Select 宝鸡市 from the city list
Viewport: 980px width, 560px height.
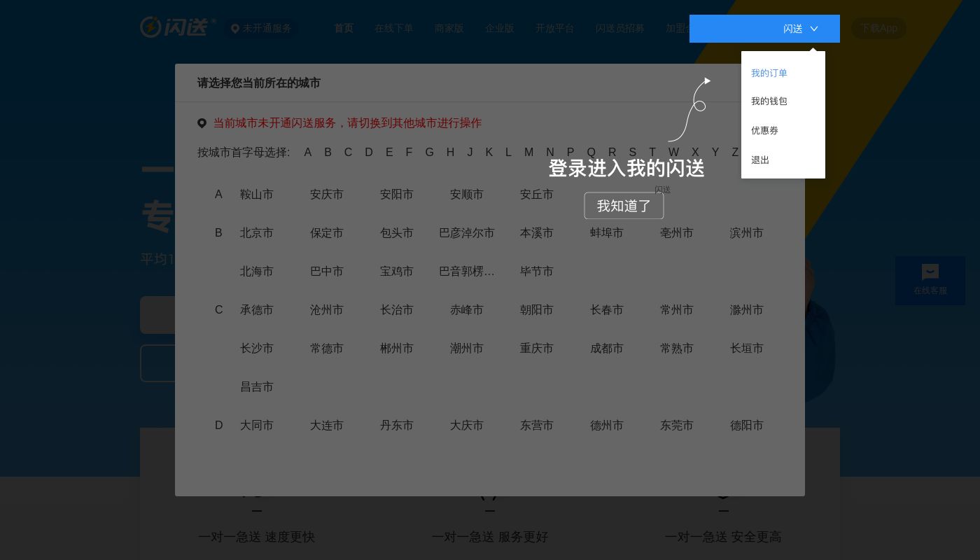pos(397,272)
